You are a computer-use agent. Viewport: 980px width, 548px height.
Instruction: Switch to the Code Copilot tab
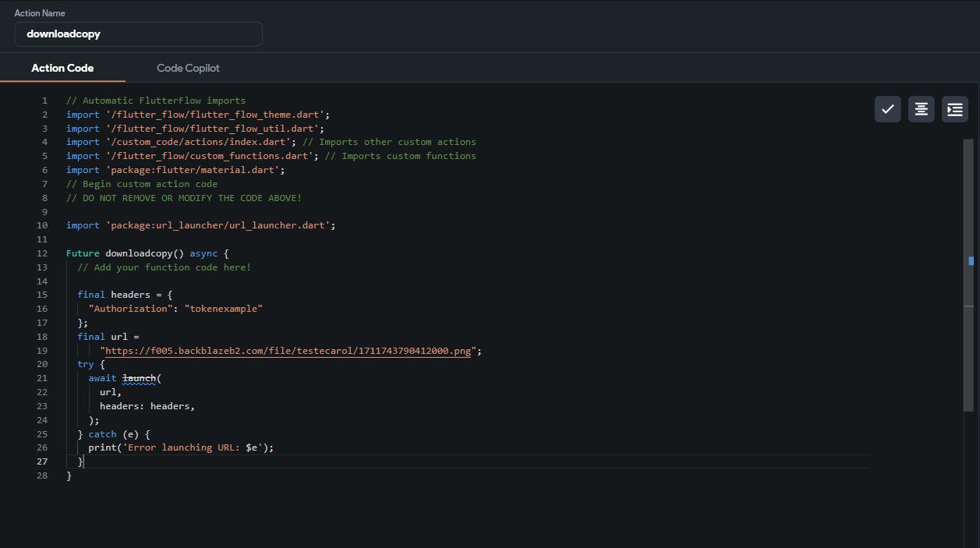click(188, 68)
